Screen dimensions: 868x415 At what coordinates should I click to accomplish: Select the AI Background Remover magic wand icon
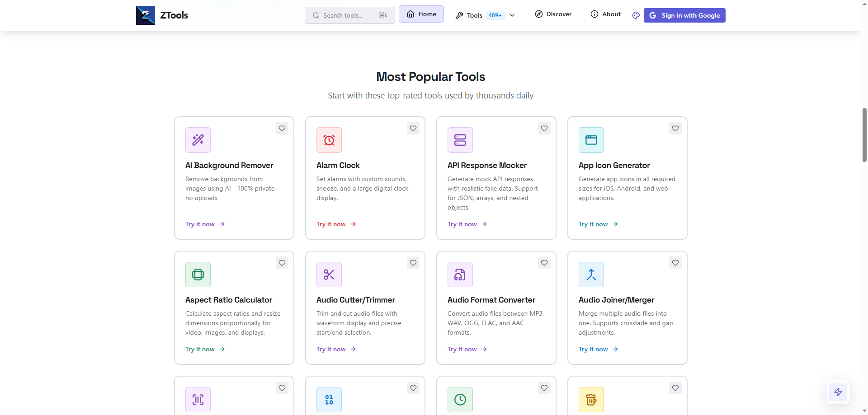[198, 140]
